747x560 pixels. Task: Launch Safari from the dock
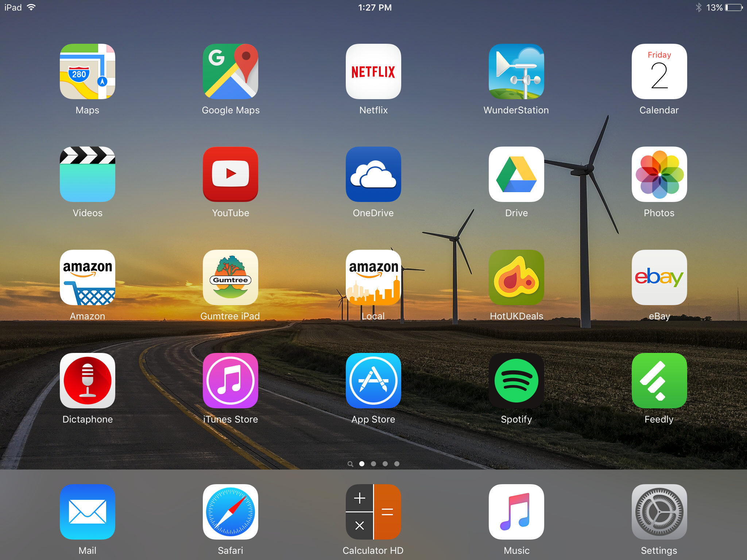click(231, 512)
